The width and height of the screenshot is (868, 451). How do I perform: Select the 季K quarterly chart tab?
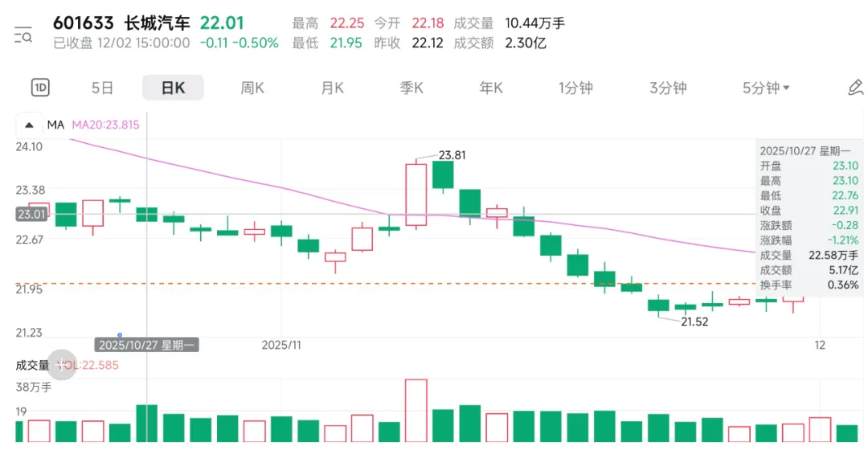(411, 88)
